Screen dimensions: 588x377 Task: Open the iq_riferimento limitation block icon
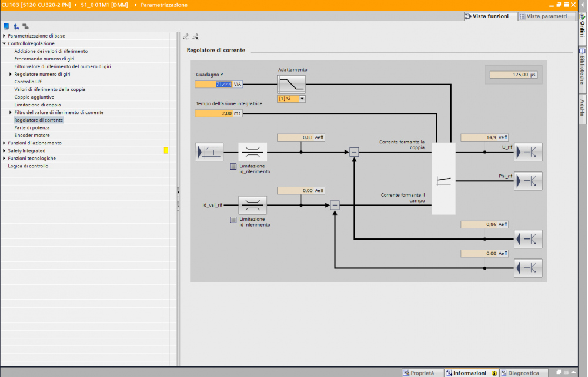pos(252,152)
